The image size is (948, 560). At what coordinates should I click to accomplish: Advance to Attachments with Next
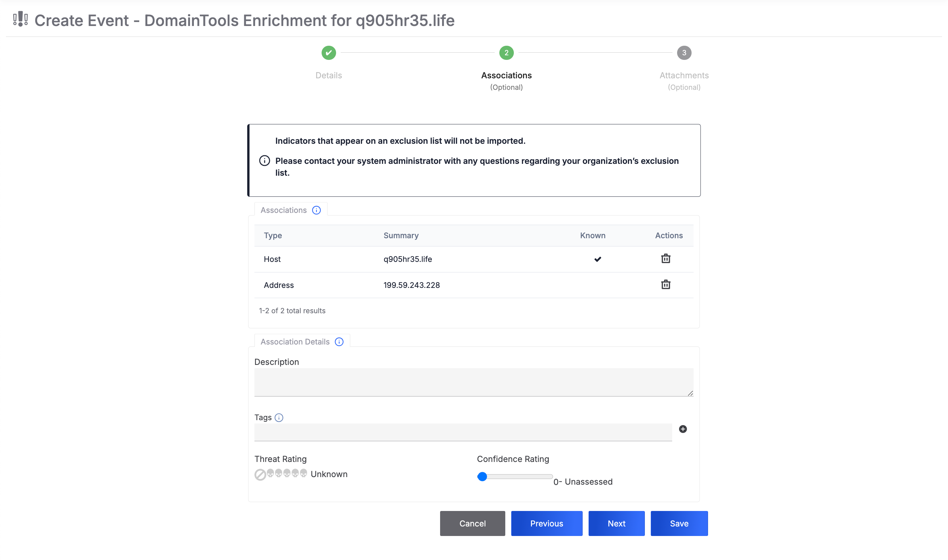click(x=616, y=523)
